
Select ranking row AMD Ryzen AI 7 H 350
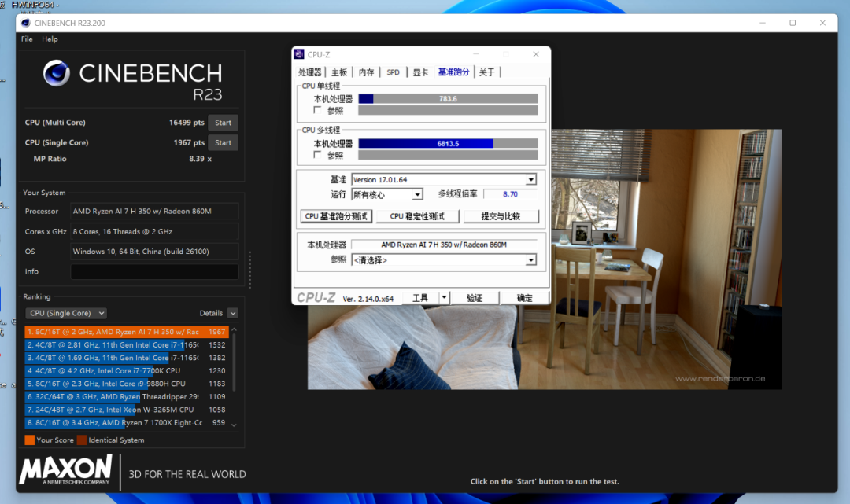coord(127,331)
